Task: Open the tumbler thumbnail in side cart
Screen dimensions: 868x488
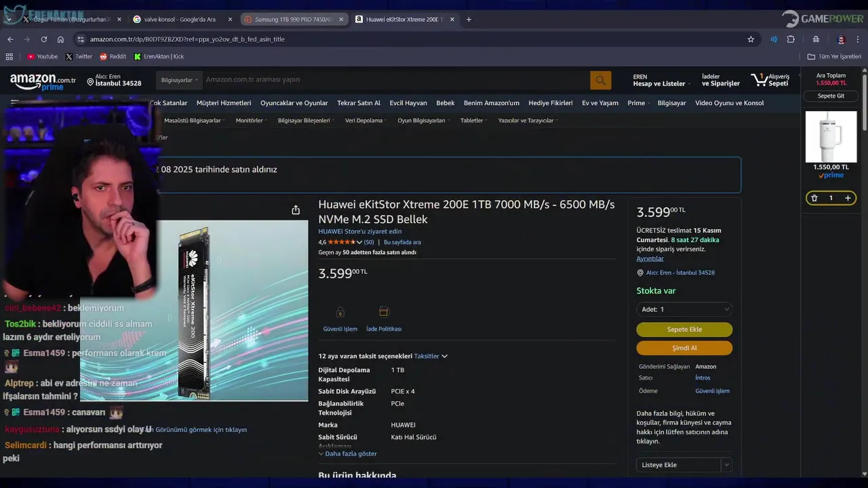Action: coord(831,137)
